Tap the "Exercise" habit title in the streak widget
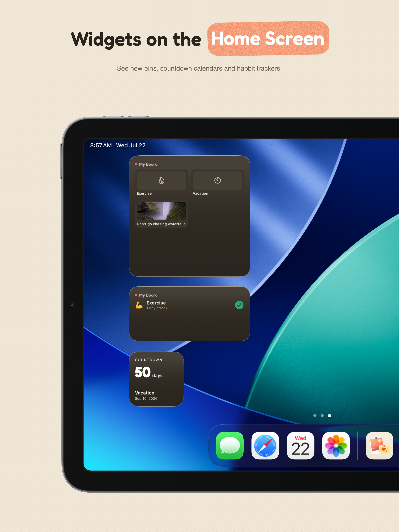399x532 pixels. [156, 303]
